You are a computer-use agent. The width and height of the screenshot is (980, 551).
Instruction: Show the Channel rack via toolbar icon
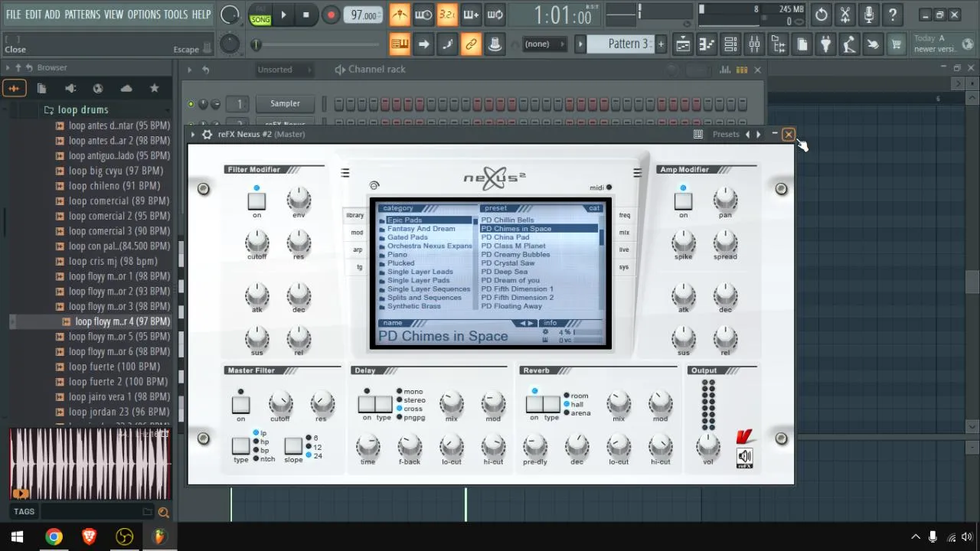(x=730, y=44)
